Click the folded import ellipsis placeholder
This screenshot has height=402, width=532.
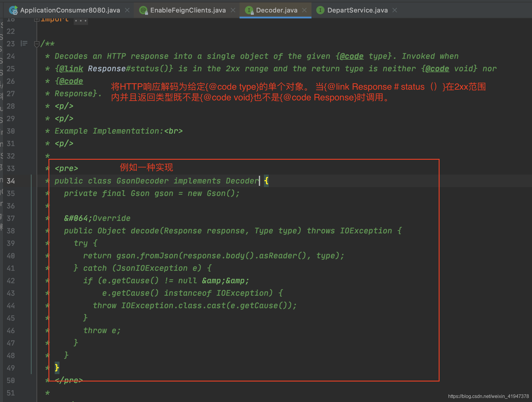[x=81, y=21]
